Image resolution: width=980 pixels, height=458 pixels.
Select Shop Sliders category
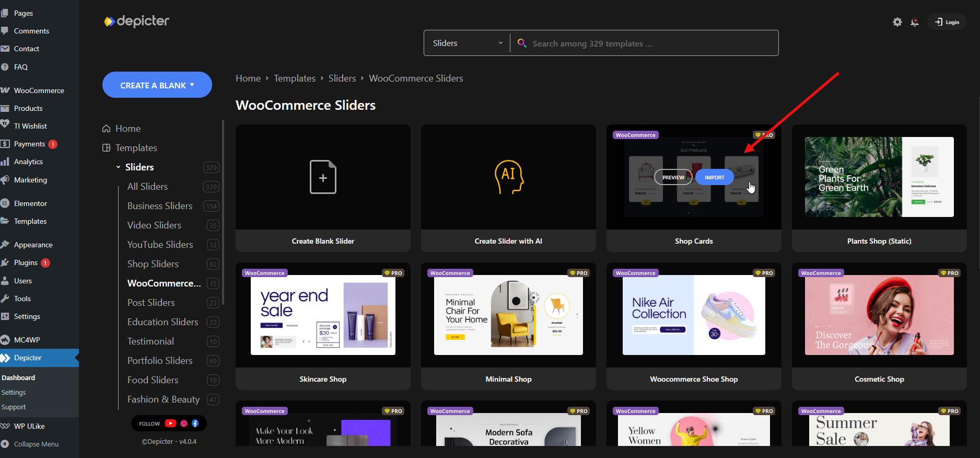point(153,264)
